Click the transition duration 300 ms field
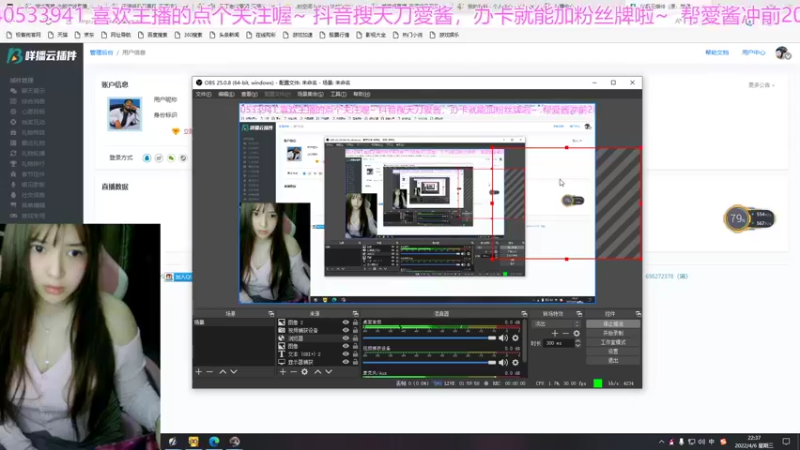Image resolution: width=800 pixels, height=450 pixels. (x=558, y=343)
